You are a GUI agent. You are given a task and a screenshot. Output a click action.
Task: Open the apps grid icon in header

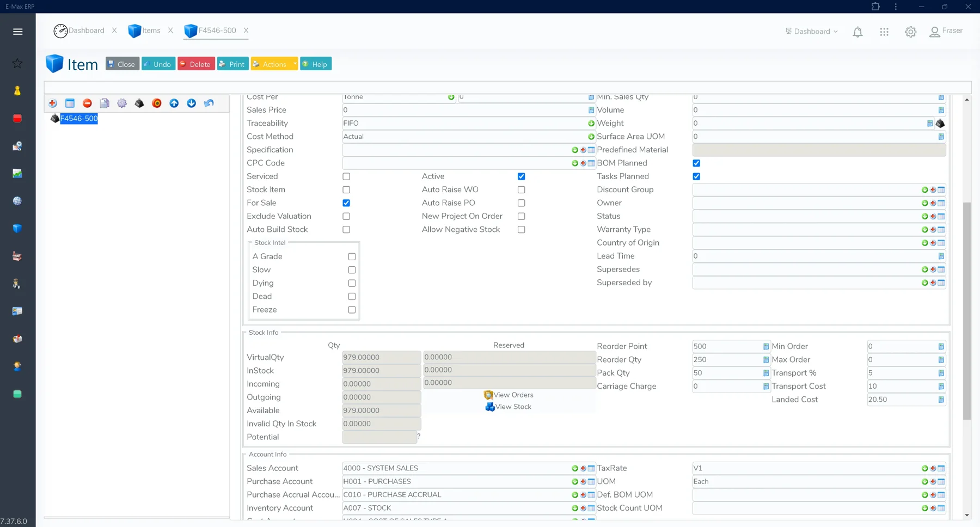pos(884,32)
